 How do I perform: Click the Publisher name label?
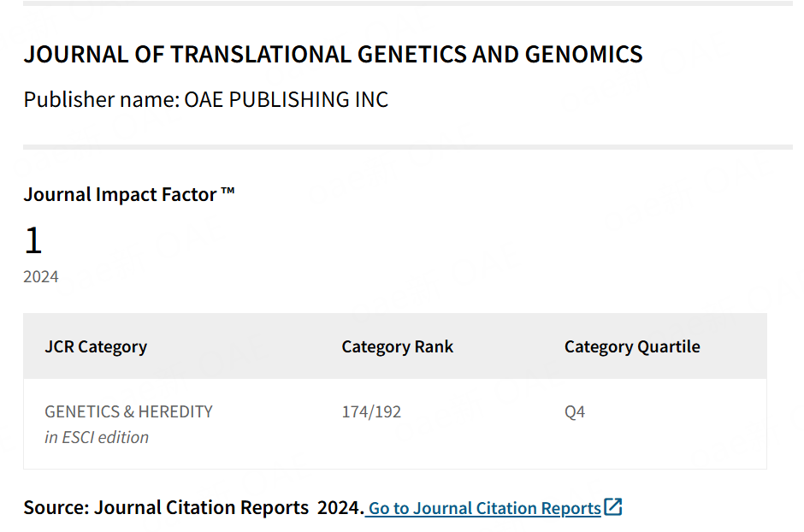[101, 99]
